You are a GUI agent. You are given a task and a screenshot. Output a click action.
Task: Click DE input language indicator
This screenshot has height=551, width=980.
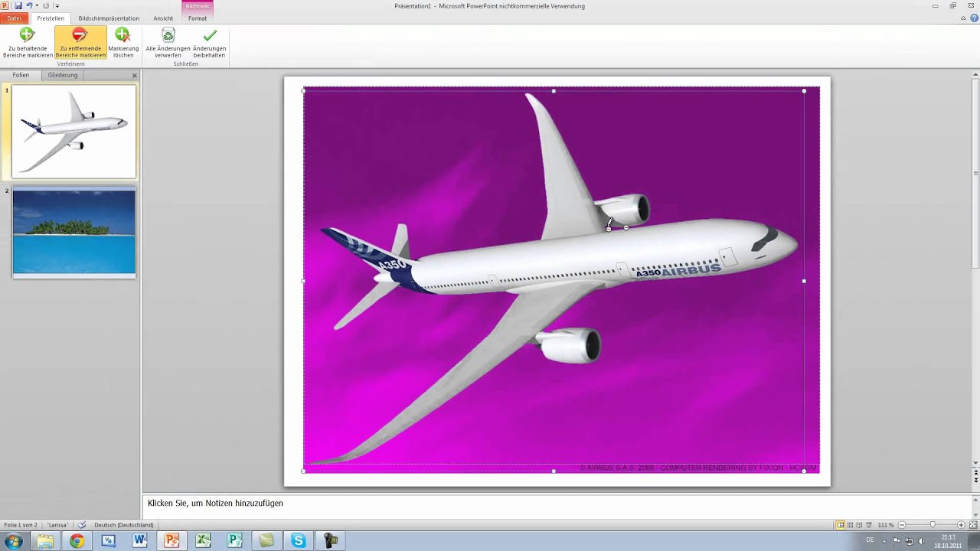(x=870, y=540)
